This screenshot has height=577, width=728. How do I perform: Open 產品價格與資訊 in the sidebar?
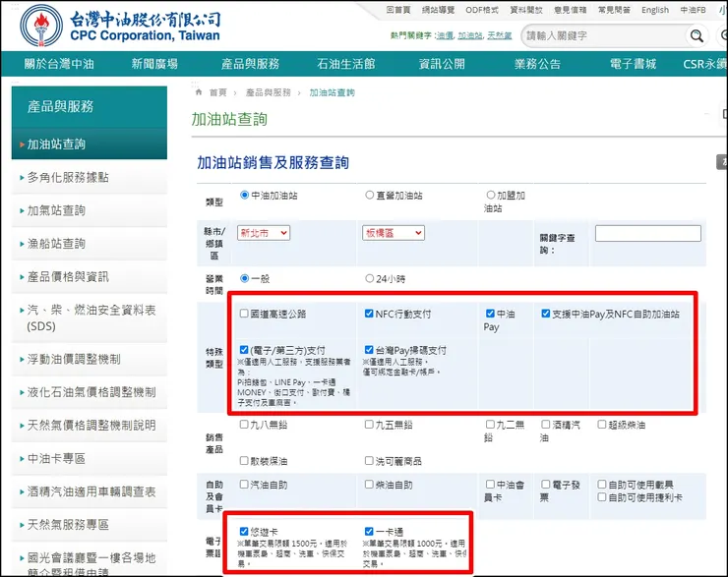tap(90, 277)
